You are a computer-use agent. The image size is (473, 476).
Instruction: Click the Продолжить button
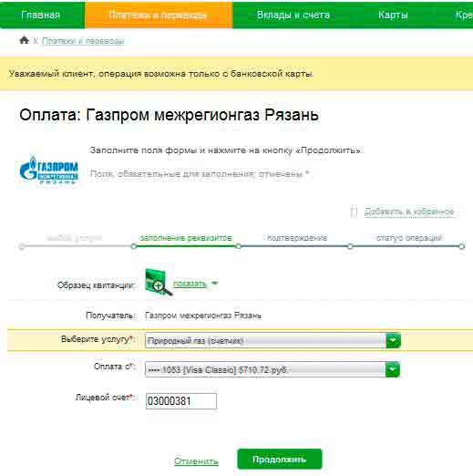tap(279, 459)
